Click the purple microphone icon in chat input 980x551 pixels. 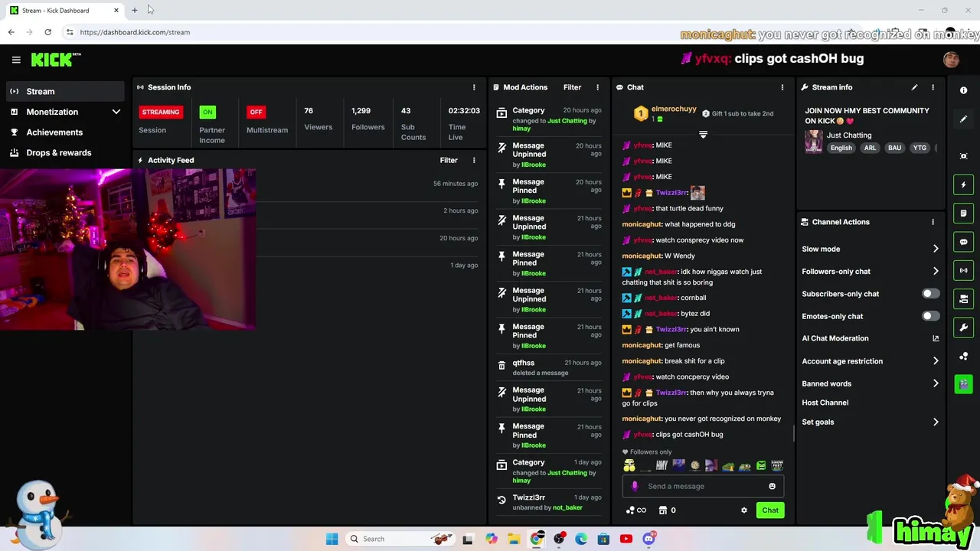point(634,486)
